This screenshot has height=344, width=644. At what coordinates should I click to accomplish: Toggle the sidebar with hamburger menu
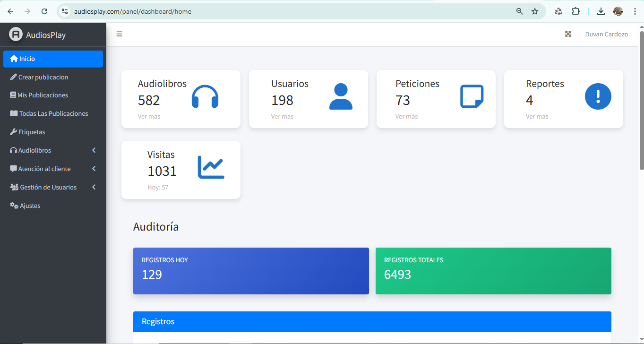120,34
